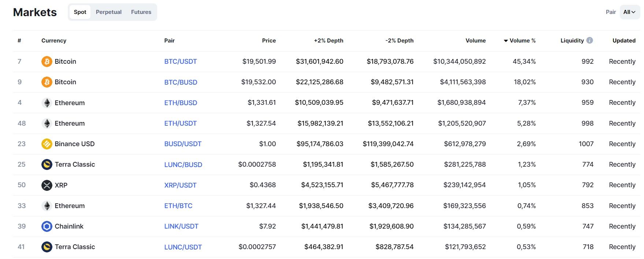Click the Chainlink hexagon icon
The width and height of the screenshot is (644, 259).
(x=47, y=226)
